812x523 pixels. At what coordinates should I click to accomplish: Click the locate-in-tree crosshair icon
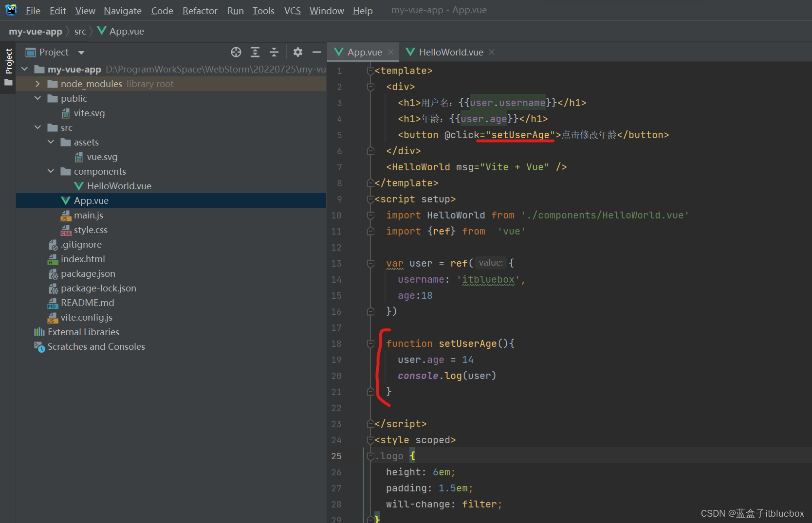pos(236,52)
